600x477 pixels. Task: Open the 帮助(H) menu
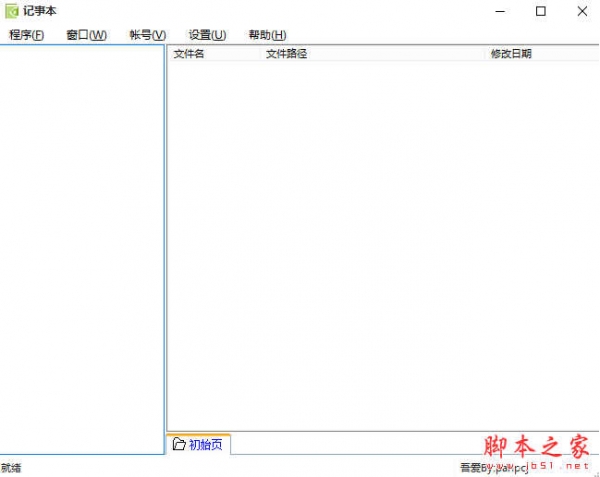point(267,35)
